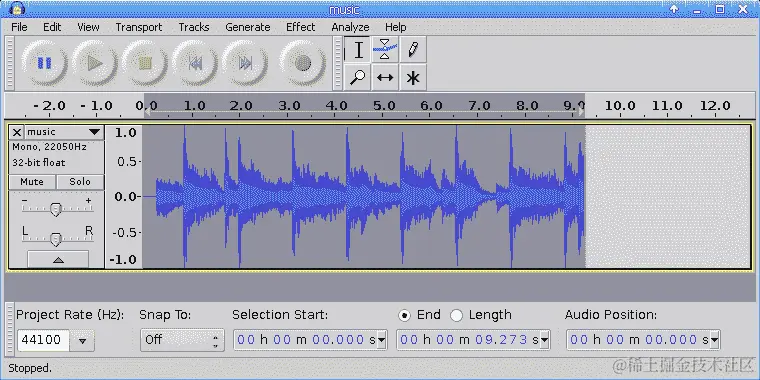
Task: Click the Project Rate 44100 field
Action: coord(44,340)
